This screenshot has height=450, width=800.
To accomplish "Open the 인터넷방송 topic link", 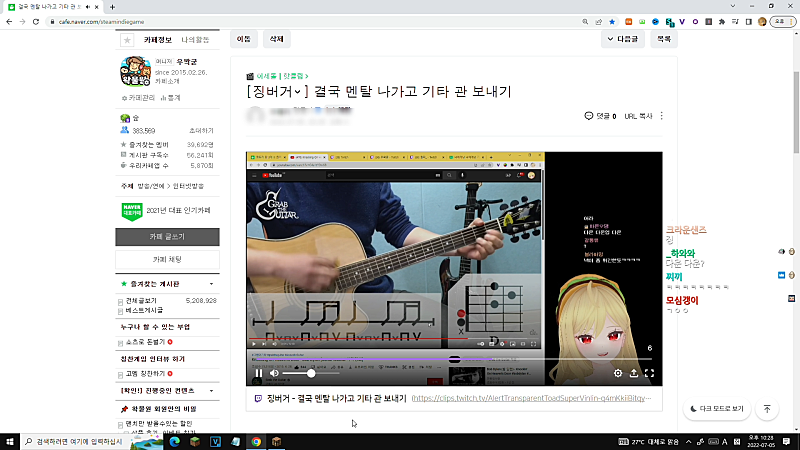I will tap(188, 186).
